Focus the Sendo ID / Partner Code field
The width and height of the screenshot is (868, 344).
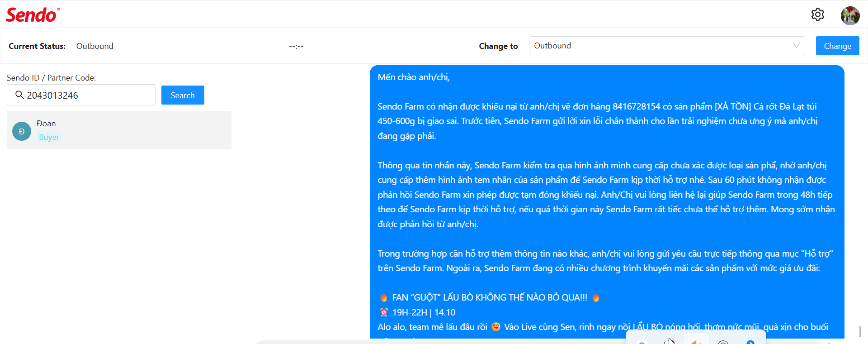click(x=81, y=95)
